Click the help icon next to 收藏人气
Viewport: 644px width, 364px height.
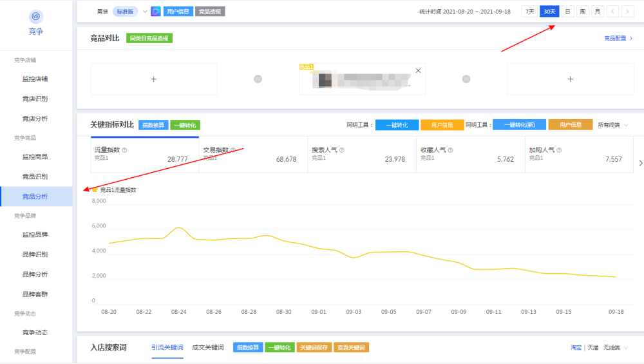[x=450, y=150]
